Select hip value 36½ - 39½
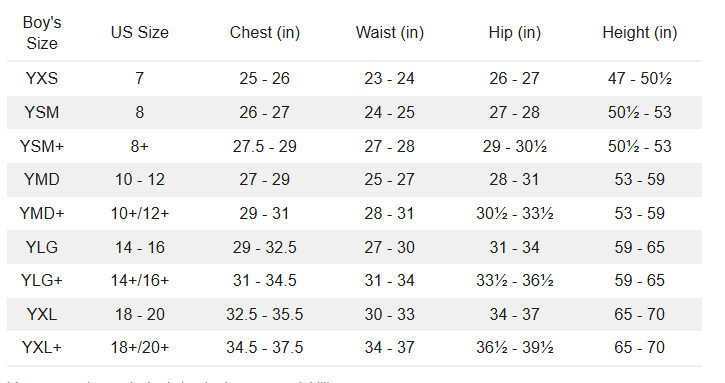Viewport: 725px width, 383px height. (x=515, y=347)
